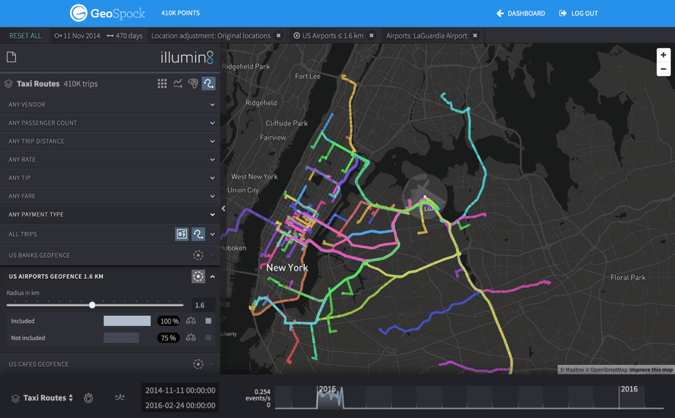Click binoculars icon in Included row
The image size is (675, 418).
point(191,321)
